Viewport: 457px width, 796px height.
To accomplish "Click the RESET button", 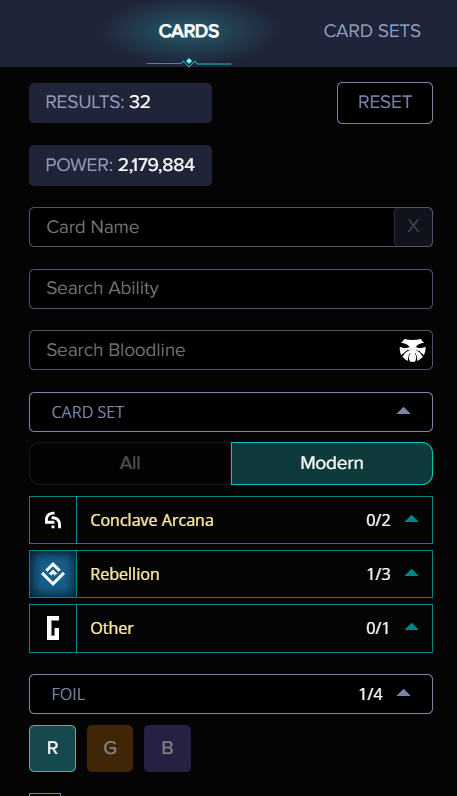I will pyautogui.click(x=385, y=103).
